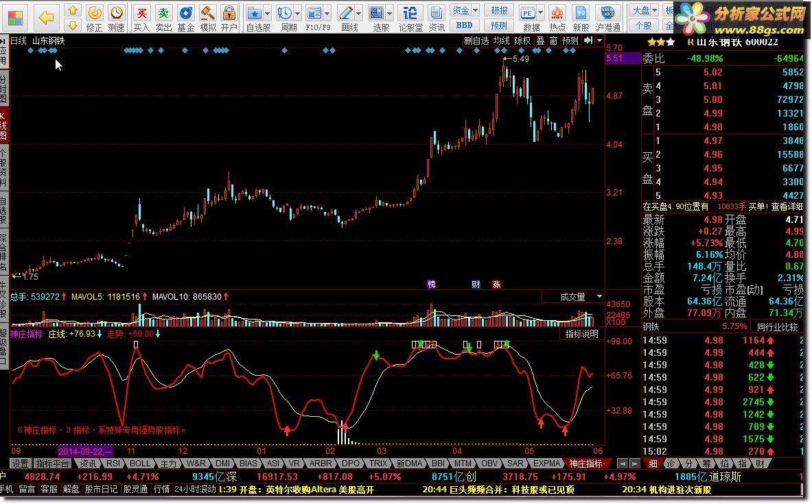
Task: Open the 选股 stock screener icon
Action: pos(376,12)
